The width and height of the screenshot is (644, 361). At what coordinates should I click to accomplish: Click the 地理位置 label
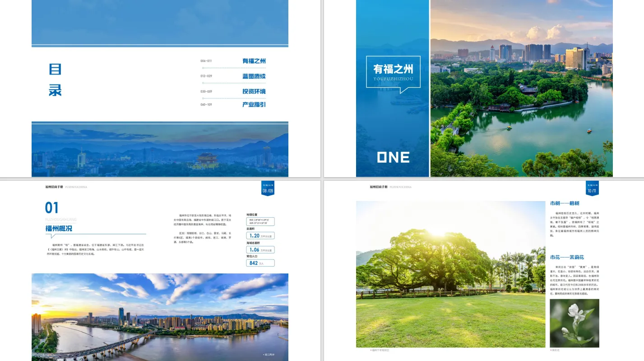coord(252,215)
